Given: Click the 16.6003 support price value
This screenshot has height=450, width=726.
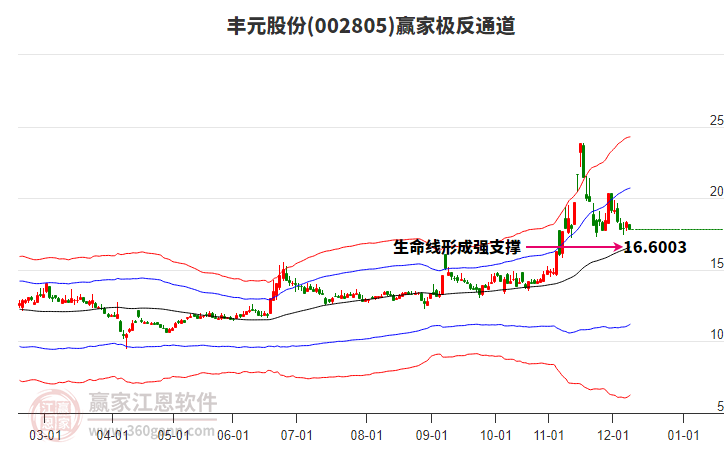Looking at the screenshot, I should coord(655,247).
